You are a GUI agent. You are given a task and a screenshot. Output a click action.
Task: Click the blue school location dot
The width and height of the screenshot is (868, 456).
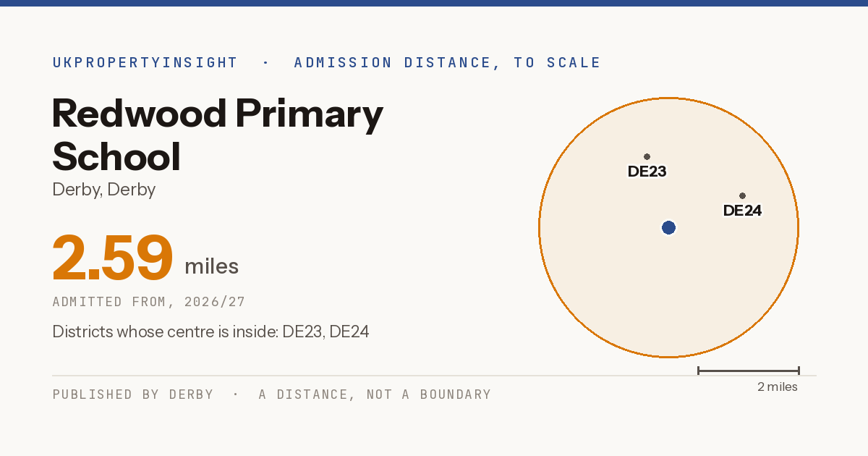point(668,228)
